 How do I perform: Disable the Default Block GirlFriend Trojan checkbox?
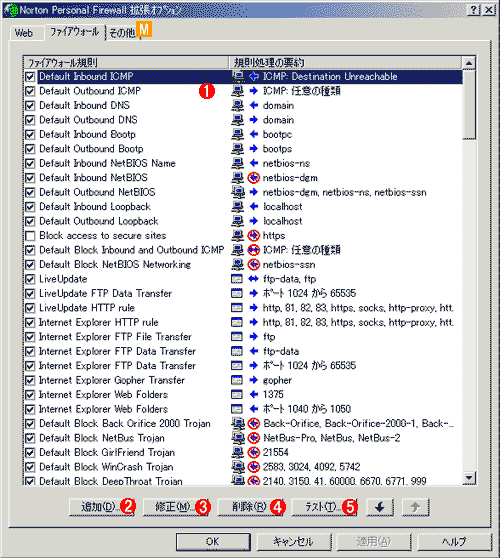[x=30, y=452]
